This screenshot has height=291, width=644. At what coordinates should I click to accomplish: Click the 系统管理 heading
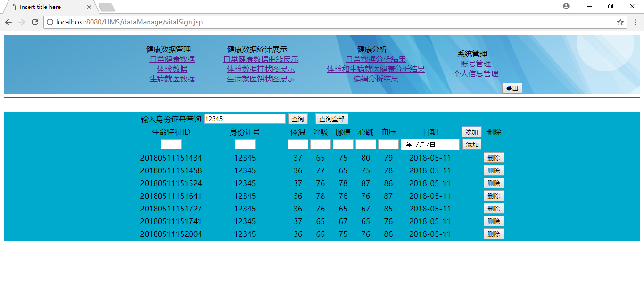(472, 54)
